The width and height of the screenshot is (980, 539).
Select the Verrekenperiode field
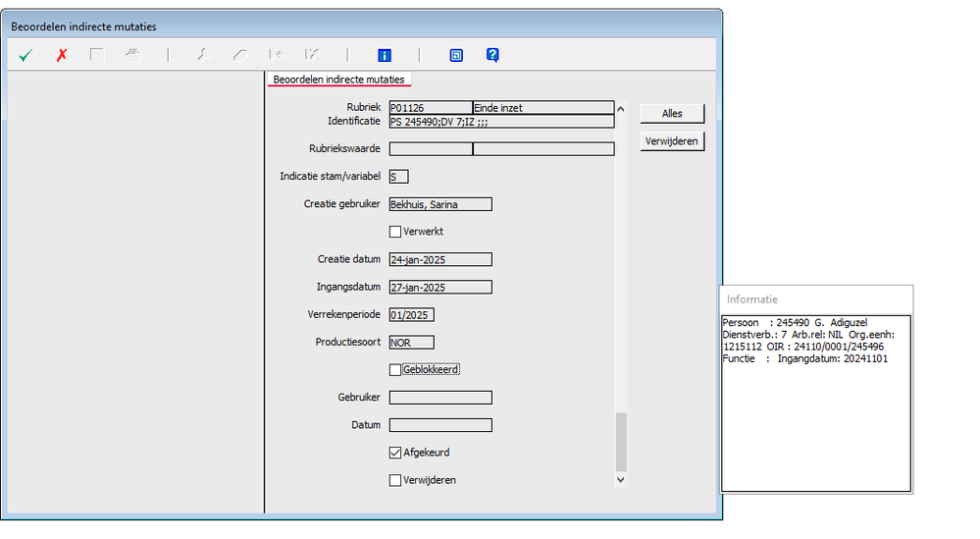(x=411, y=314)
